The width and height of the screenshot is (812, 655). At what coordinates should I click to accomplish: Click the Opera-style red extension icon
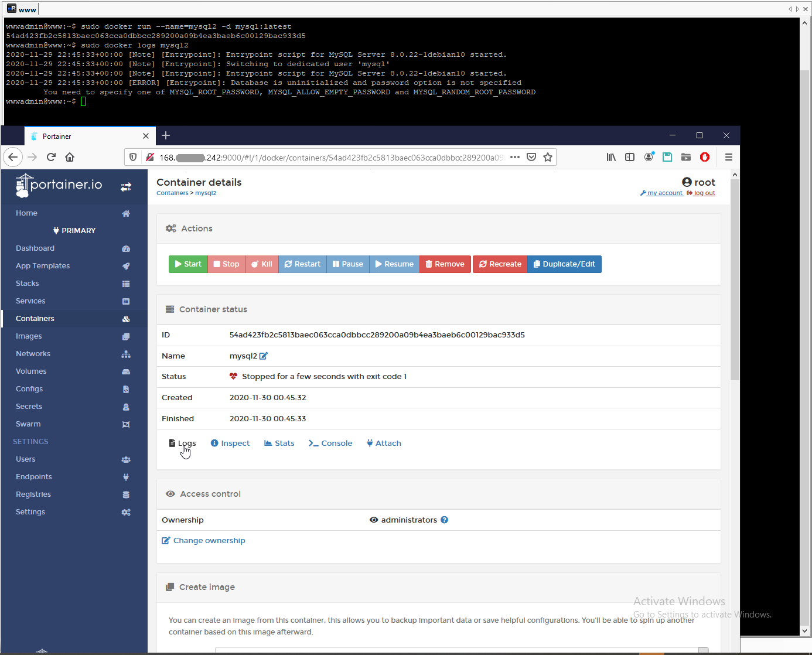pyautogui.click(x=705, y=157)
